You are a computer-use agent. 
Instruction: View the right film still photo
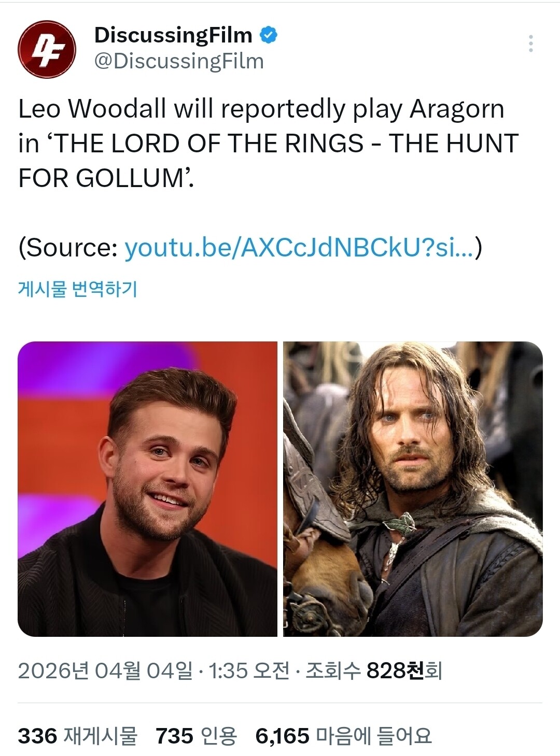(413, 489)
